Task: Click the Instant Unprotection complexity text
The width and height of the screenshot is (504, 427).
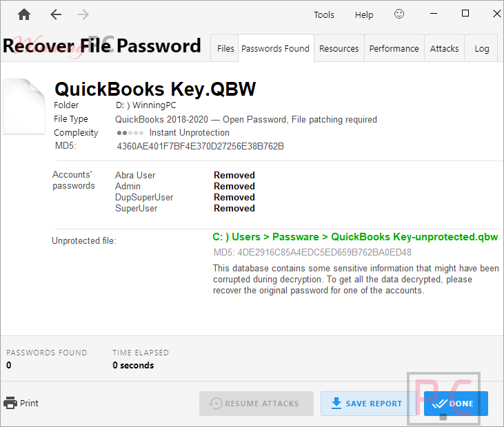Action: pyautogui.click(x=190, y=133)
